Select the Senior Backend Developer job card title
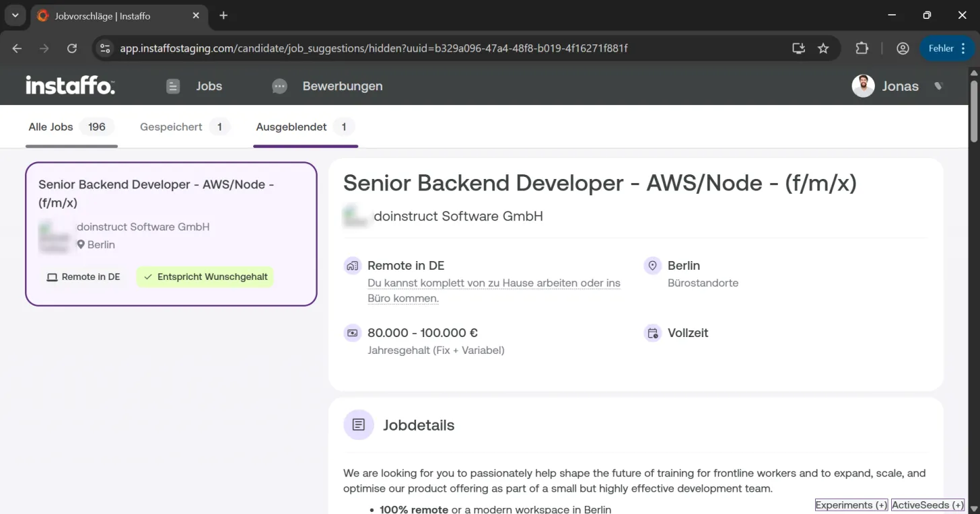Viewport: 980px width, 514px height. [x=156, y=194]
